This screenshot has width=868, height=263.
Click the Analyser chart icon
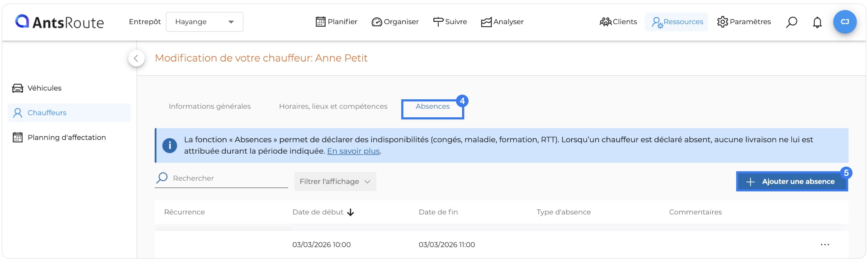pyautogui.click(x=486, y=22)
